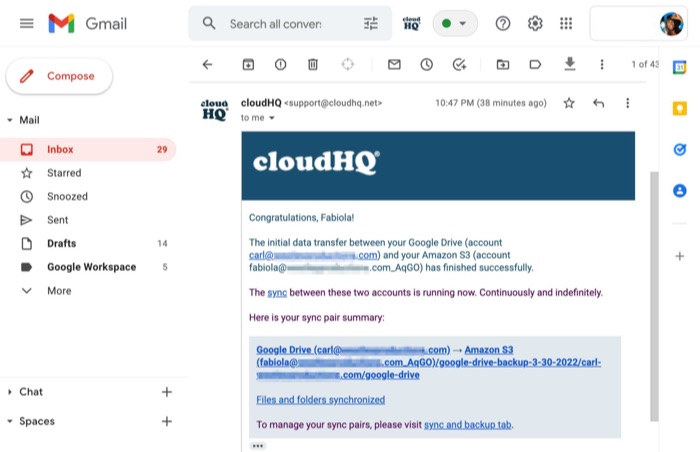Click the cloudHQ extension icon in header
Screen dimensions: 700x452
click(x=411, y=23)
